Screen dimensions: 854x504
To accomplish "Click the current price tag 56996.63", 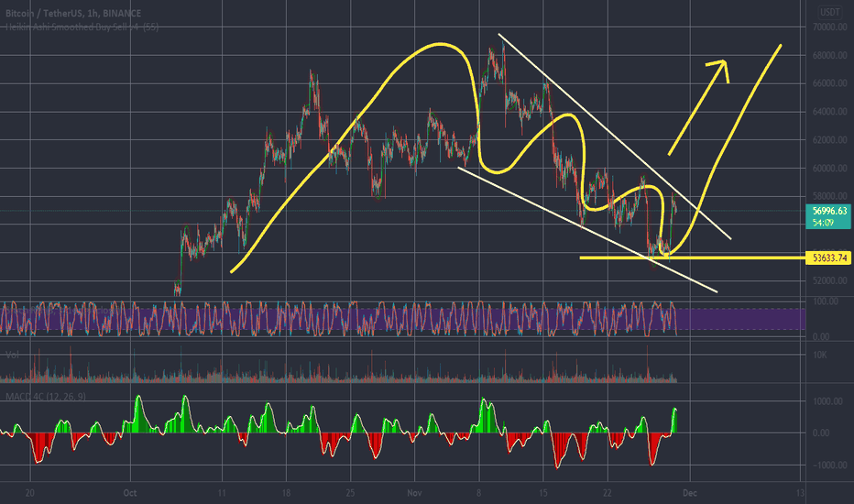I will pos(829,211).
